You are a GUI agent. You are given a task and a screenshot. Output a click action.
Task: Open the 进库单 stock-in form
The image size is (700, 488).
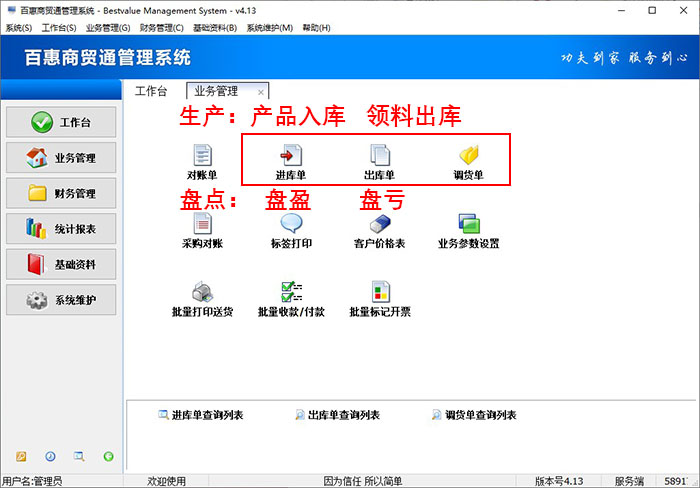[x=290, y=158]
